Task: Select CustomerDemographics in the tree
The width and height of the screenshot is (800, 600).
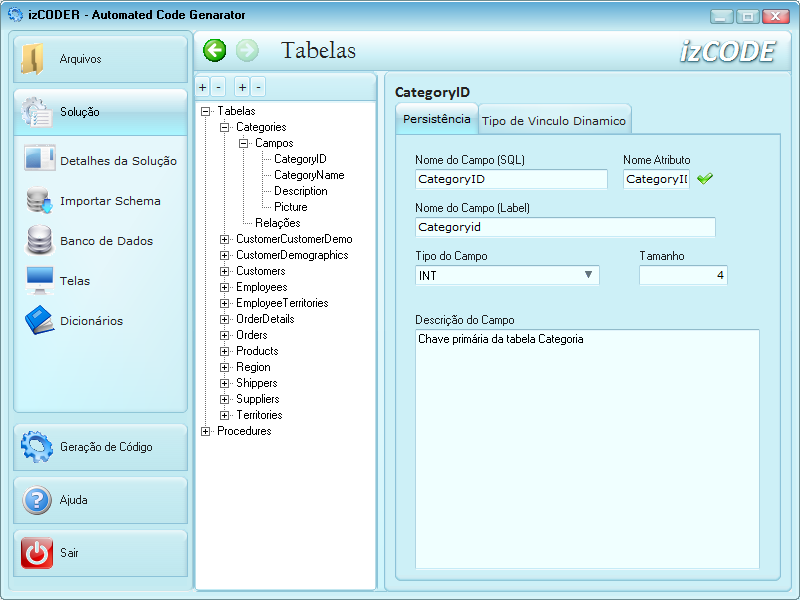Action: tap(292, 255)
